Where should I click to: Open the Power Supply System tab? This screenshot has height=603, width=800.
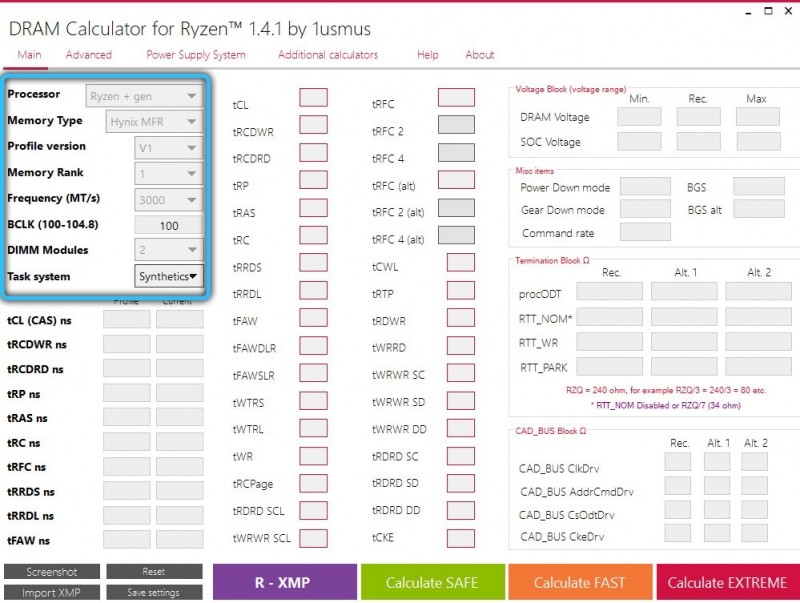tap(196, 55)
